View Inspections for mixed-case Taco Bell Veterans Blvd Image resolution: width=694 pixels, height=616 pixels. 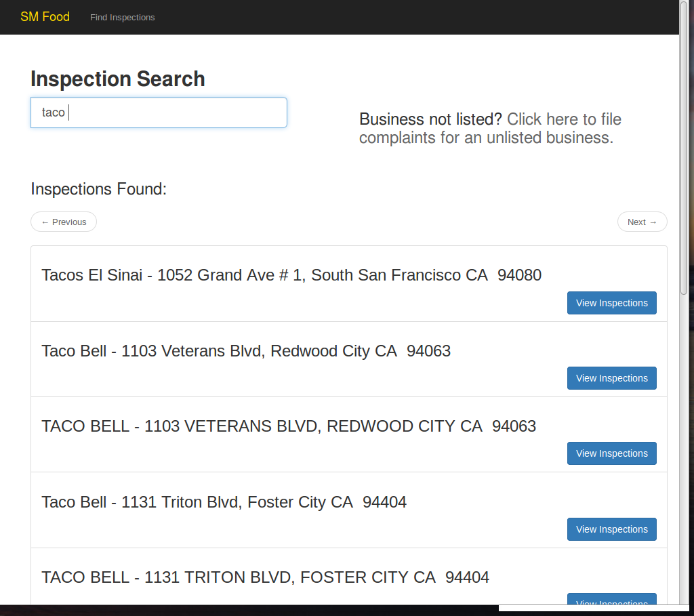coord(611,378)
